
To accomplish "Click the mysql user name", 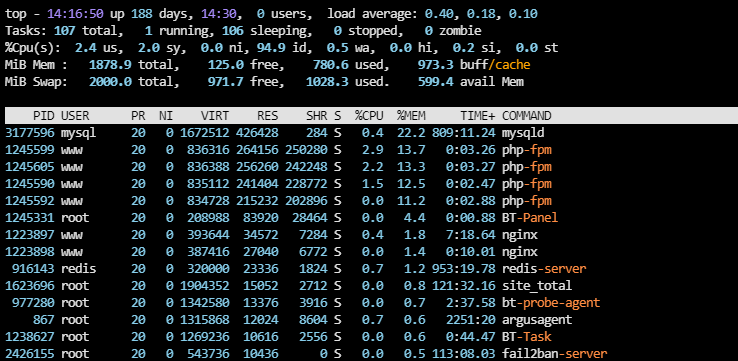I will pyautogui.click(x=79, y=133).
